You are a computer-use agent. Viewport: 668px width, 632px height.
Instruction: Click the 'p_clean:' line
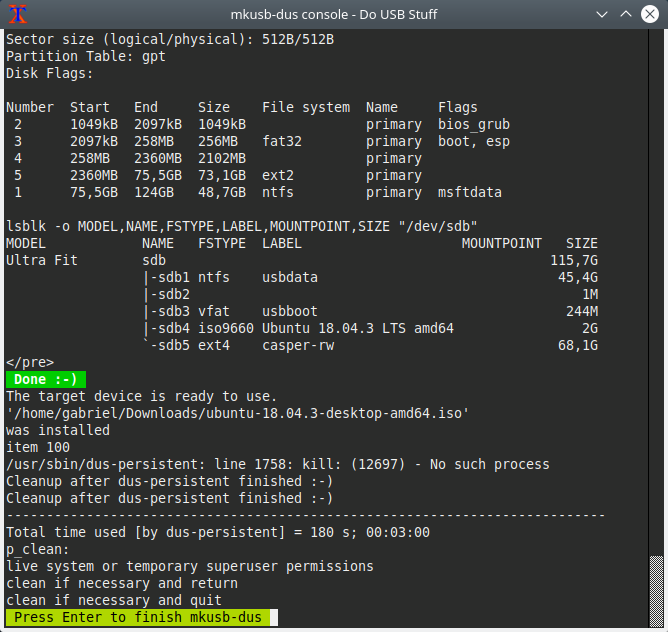[38, 549]
